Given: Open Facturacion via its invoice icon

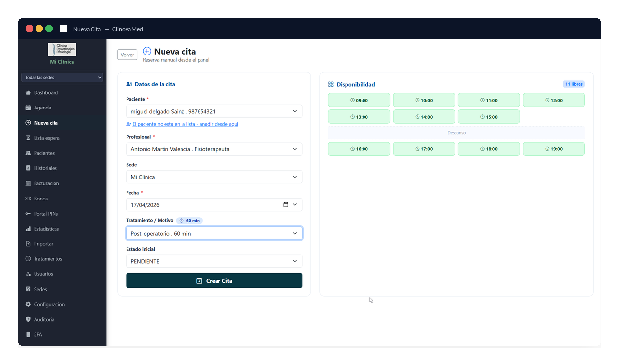Looking at the screenshot, I should 28,183.
